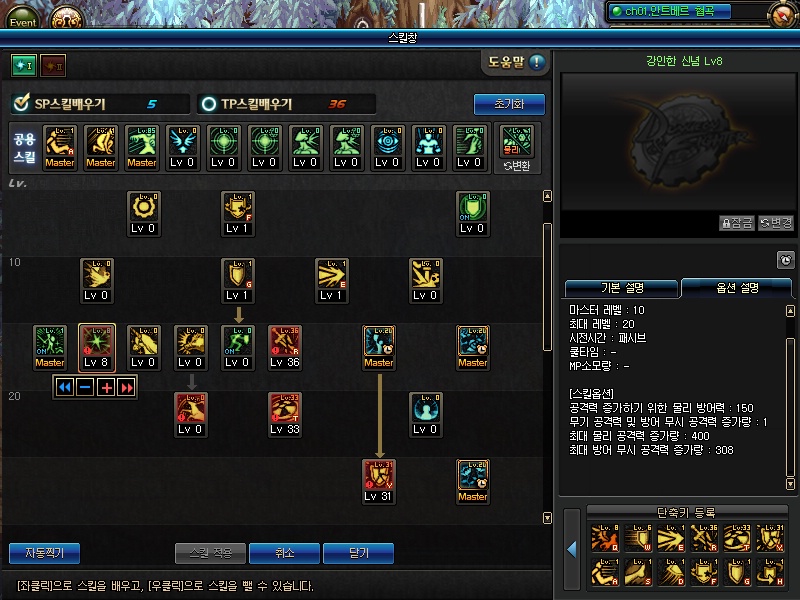Increase skill level with the red plus button
This screenshot has height=600, width=800.
[106, 388]
